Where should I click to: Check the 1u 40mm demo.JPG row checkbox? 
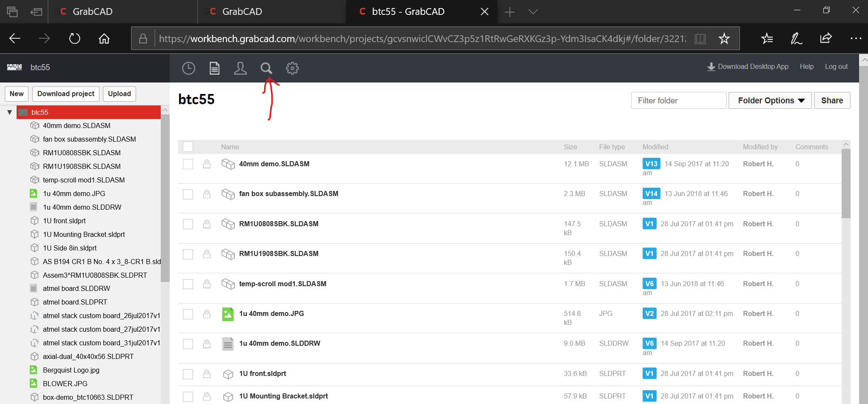(188, 314)
